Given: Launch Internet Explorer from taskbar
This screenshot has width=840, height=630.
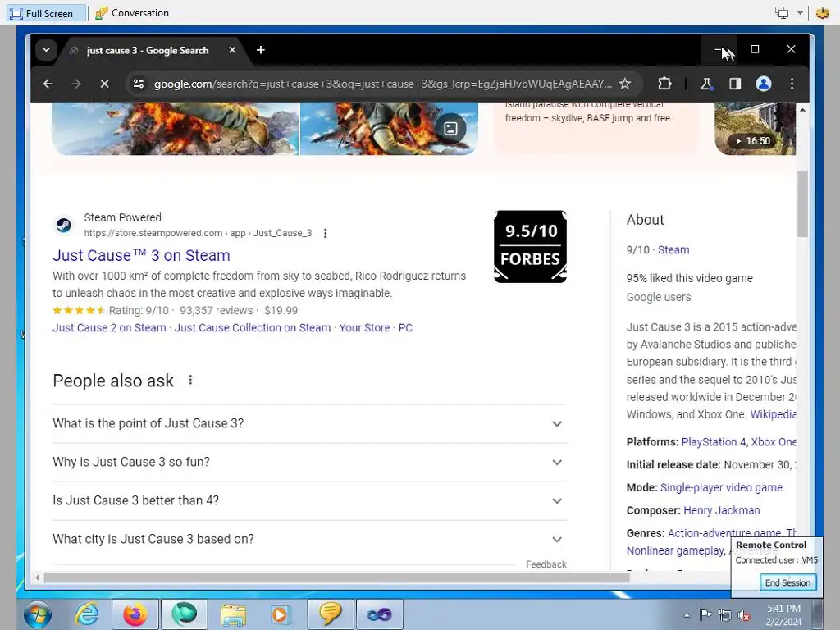Looking at the screenshot, I should pyautogui.click(x=87, y=614).
